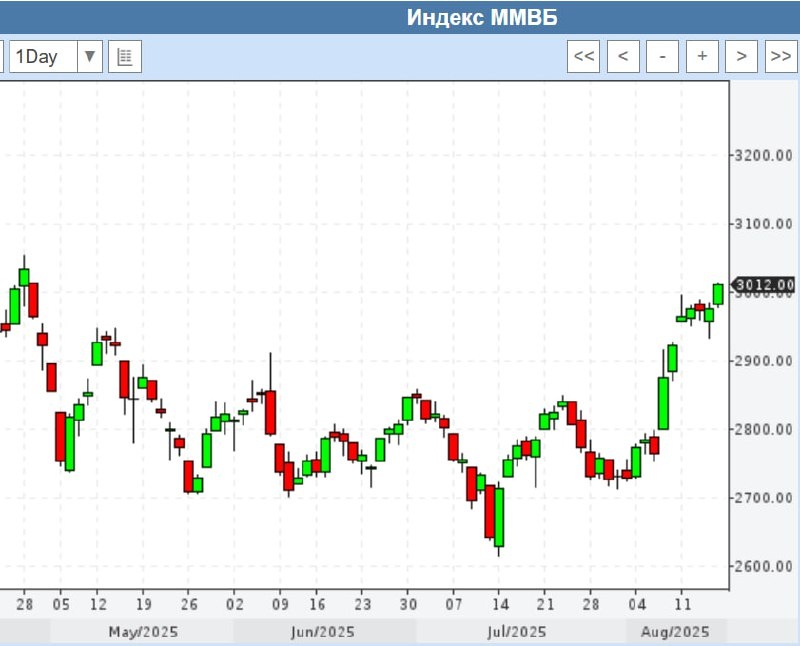Open the chart data table icon
Viewport: 800px width, 646px height.
[125, 56]
